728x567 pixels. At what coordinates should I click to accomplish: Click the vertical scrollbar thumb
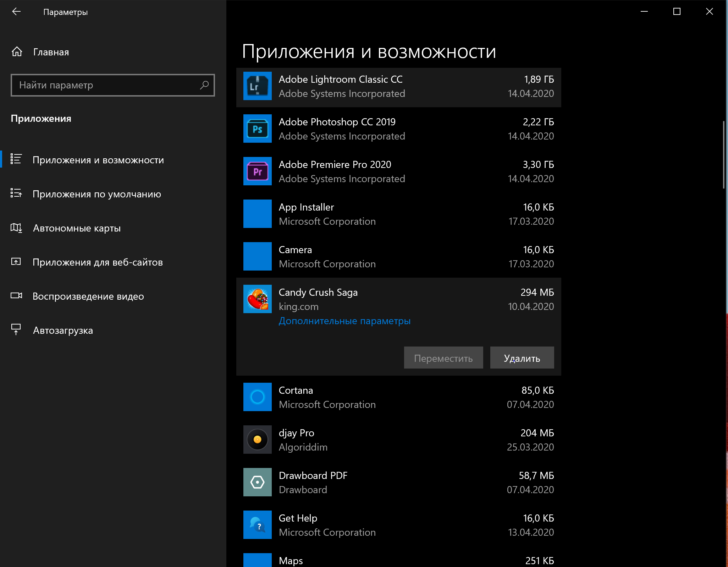point(724,154)
